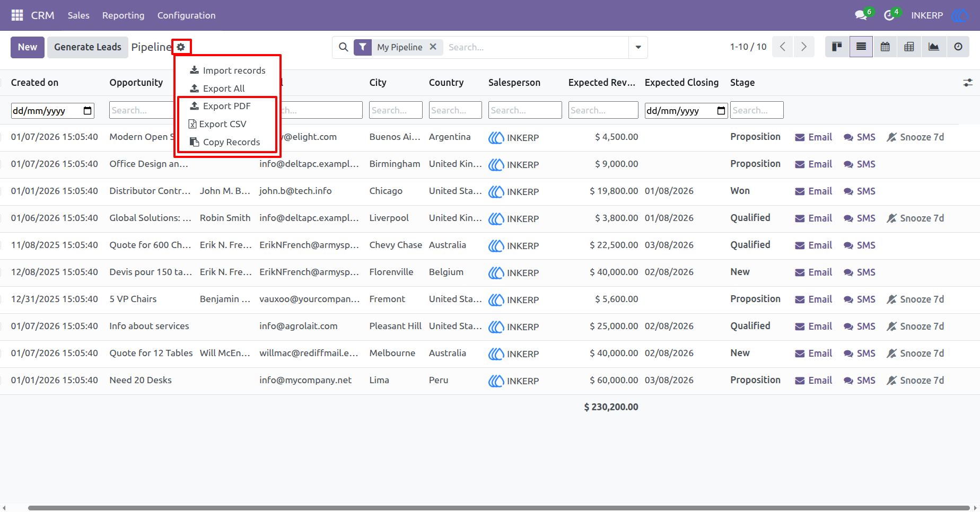Open the INKERP user menu
This screenshot has width=980, height=512.
click(939, 15)
